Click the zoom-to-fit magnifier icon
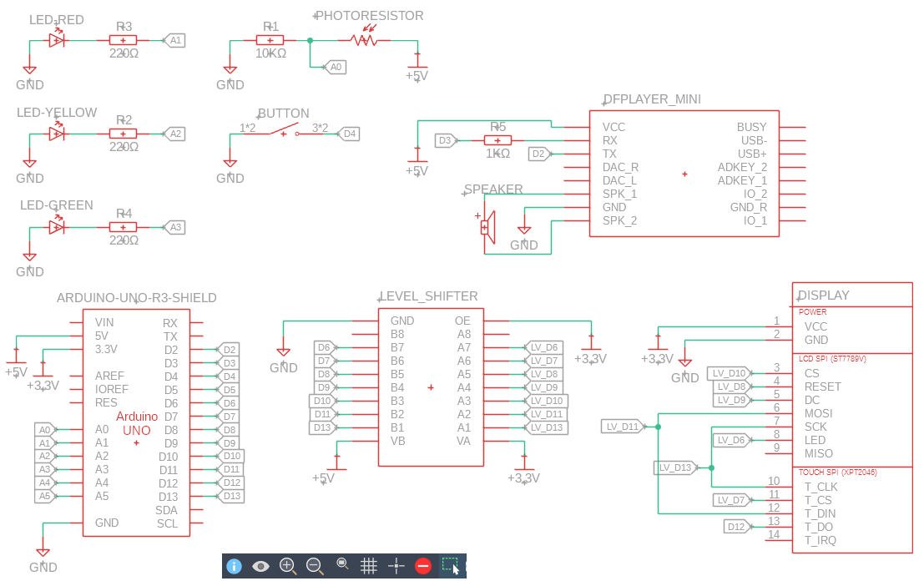The height and width of the screenshot is (581, 924). [x=341, y=564]
